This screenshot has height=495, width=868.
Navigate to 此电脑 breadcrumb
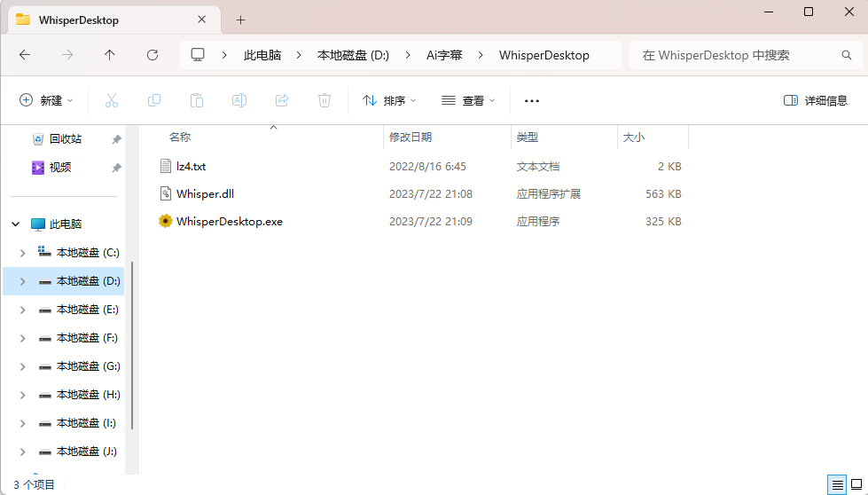(262, 55)
